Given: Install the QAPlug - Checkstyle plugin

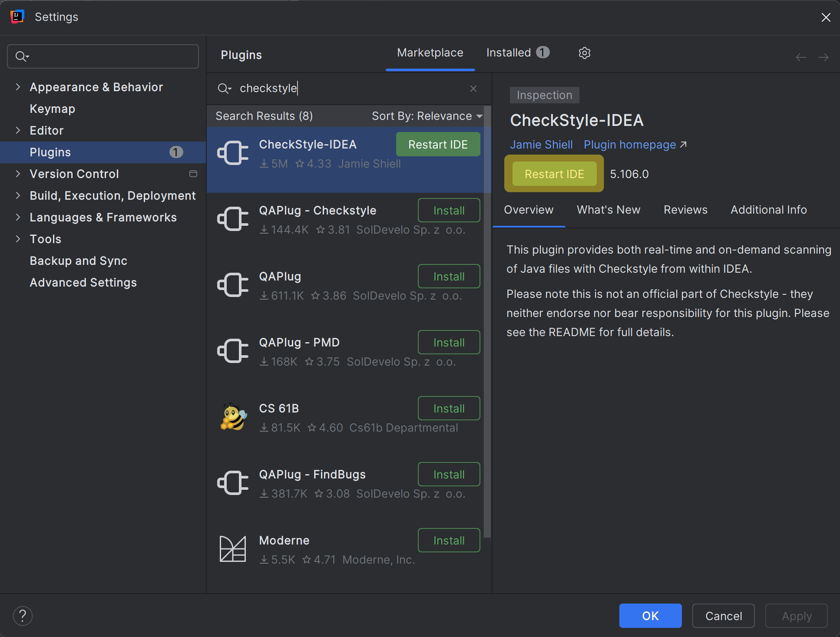Looking at the screenshot, I should 449,211.
